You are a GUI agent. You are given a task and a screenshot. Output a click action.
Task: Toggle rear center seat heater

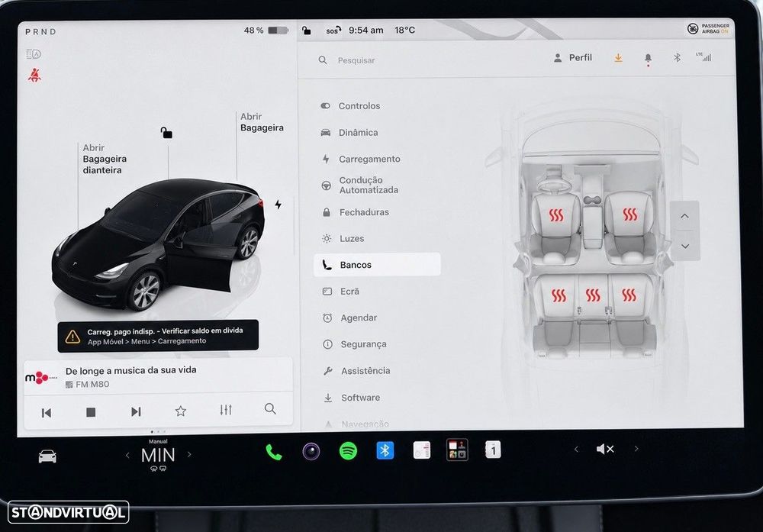[x=593, y=295]
